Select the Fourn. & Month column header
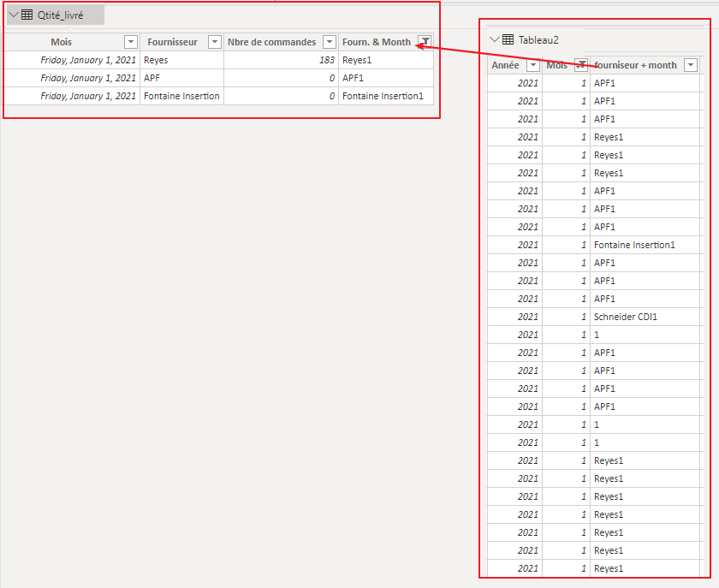The height and width of the screenshot is (588, 719). [x=377, y=42]
